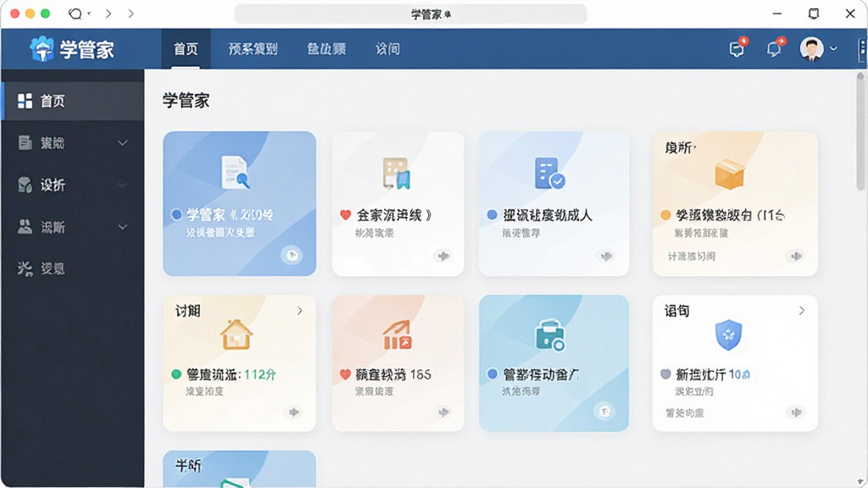Click the red heart beside 165 value
This screenshot has width=868, height=488.
coord(346,374)
